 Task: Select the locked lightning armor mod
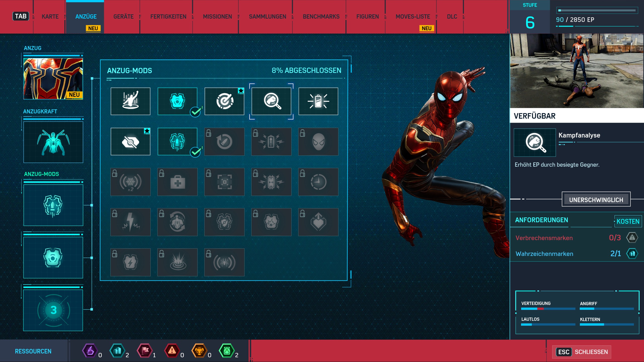pos(130,262)
